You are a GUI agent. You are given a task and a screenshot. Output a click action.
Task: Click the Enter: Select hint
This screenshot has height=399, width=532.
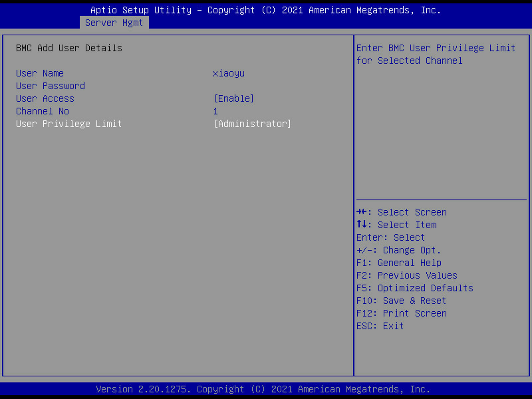[x=390, y=237]
